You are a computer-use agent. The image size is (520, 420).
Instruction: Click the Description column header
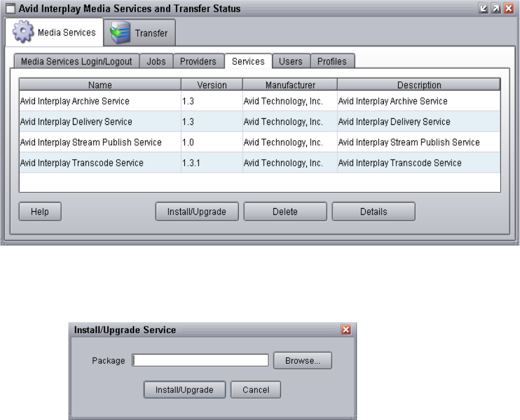(419, 85)
